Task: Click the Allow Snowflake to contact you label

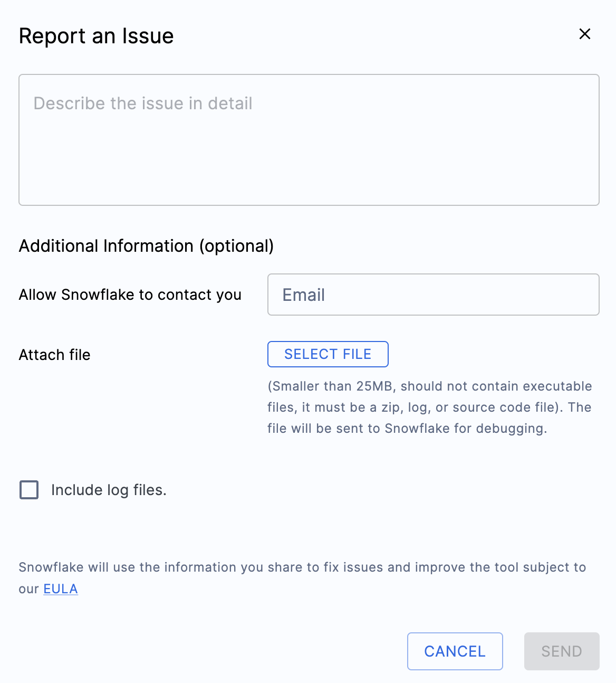Action: 130,295
